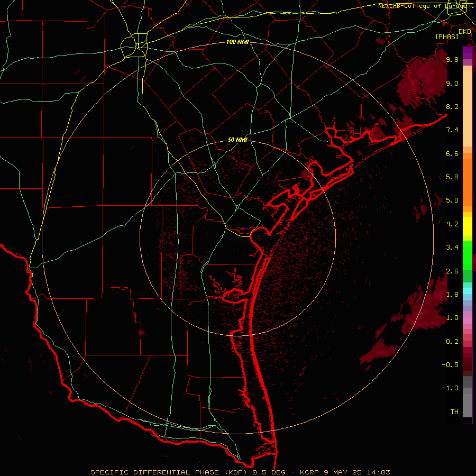The height and width of the screenshot is (476, 476).
Task: Click the 5.0 colorbar value label
Action: click(x=452, y=200)
